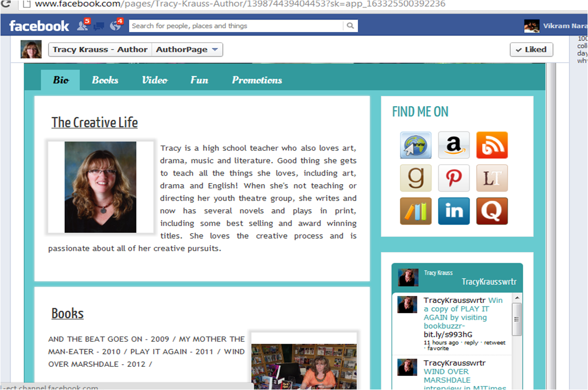This screenshot has height=390, width=588.
Task: Click the Tracy Krauss - Author button
Action: pyautogui.click(x=100, y=50)
